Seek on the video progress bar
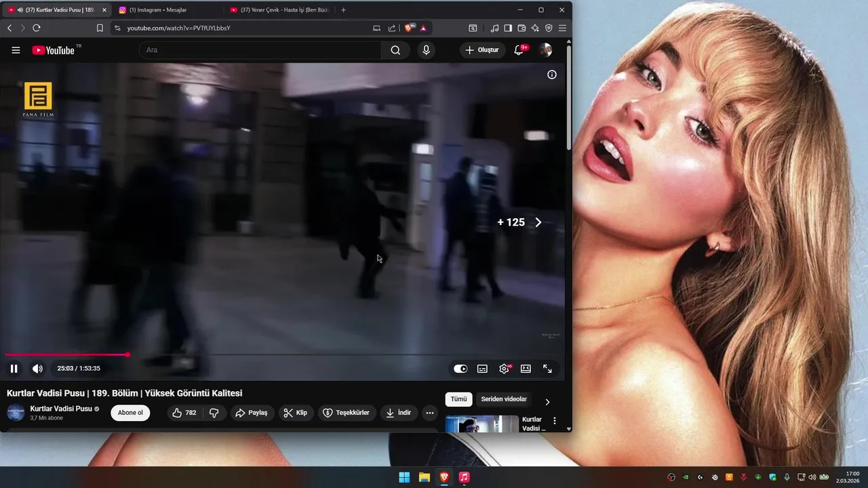Screen dimensions: 868x488 point(283,354)
